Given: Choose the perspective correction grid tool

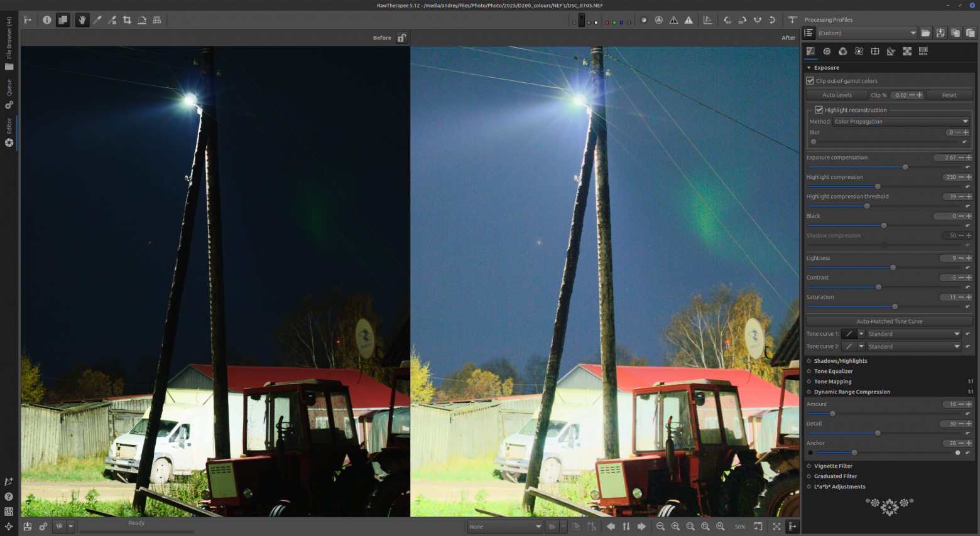Looking at the screenshot, I should click(x=157, y=20).
